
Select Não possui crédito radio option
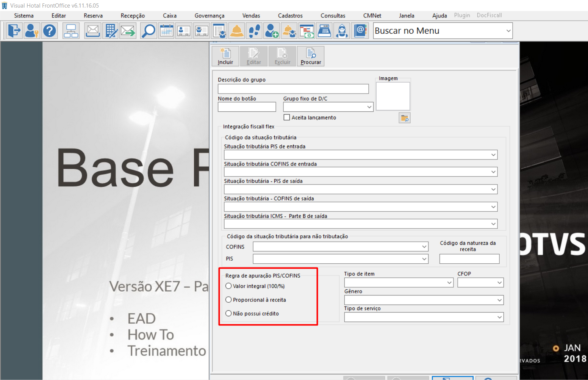click(x=228, y=313)
